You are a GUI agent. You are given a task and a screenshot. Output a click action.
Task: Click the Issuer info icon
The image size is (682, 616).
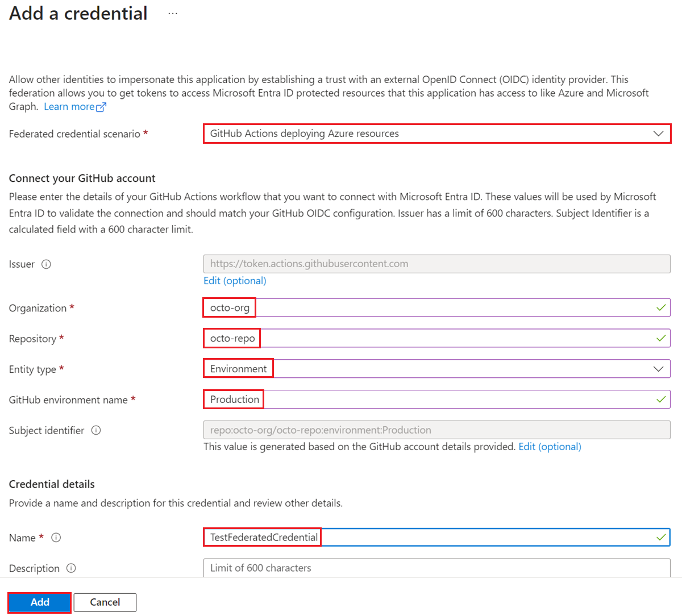47,264
